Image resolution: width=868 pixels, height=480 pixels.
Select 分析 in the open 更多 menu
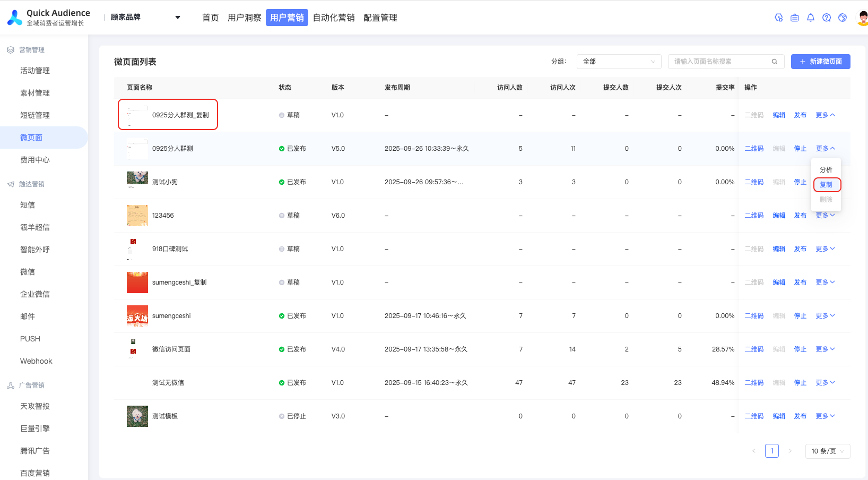tap(826, 170)
